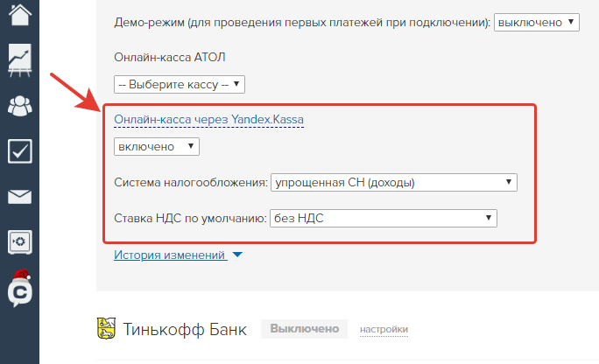The width and height of the screenshot is (599, 364).
Task: Click the Онлайн-касса через Yandex.Kassa link
Action: (x=208, y=119)
